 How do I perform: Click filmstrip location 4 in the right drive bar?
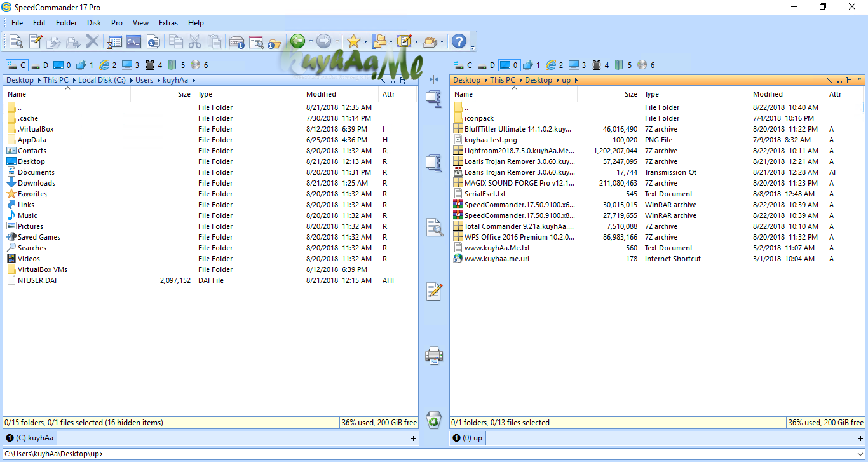click(x=600, y=65)
